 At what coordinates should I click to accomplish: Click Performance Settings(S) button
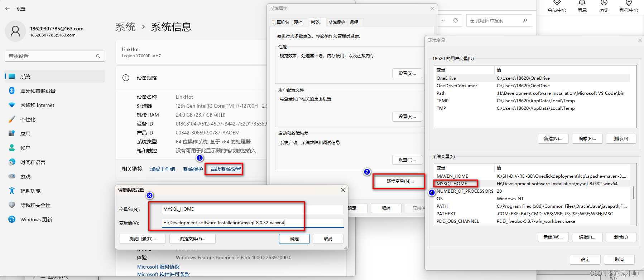pyautogui.click(x=407, y=73)
